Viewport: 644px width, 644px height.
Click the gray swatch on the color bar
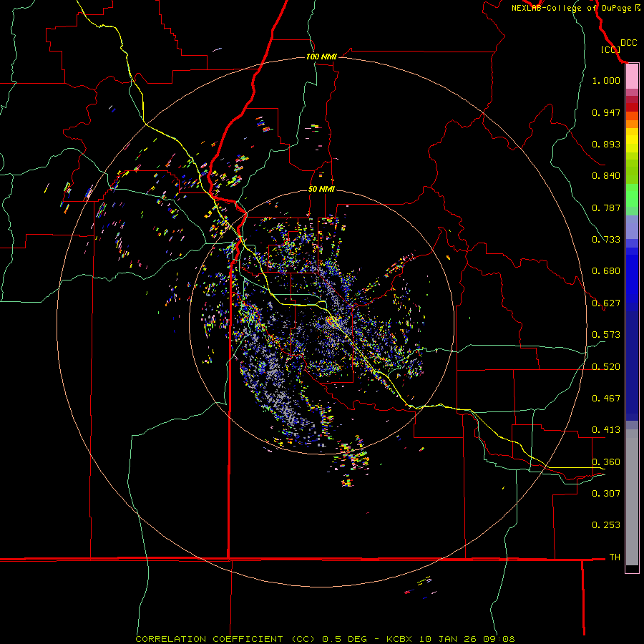click(632, 497)
